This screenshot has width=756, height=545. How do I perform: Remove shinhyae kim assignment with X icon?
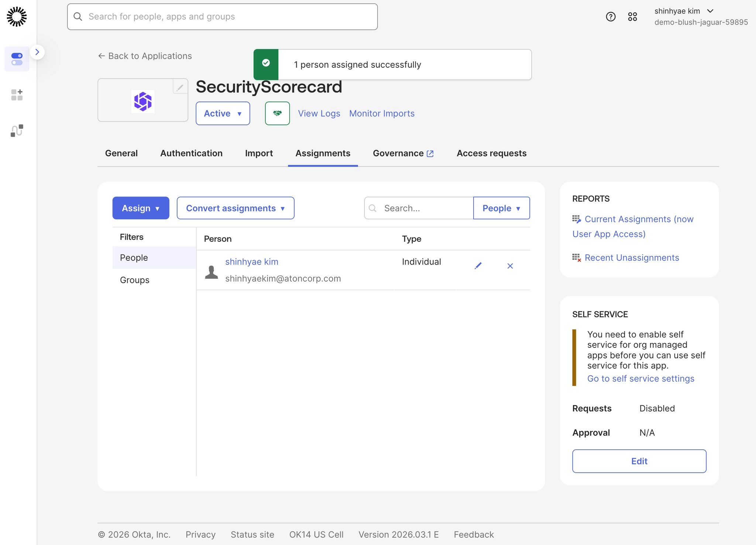(x=510, y=266)
